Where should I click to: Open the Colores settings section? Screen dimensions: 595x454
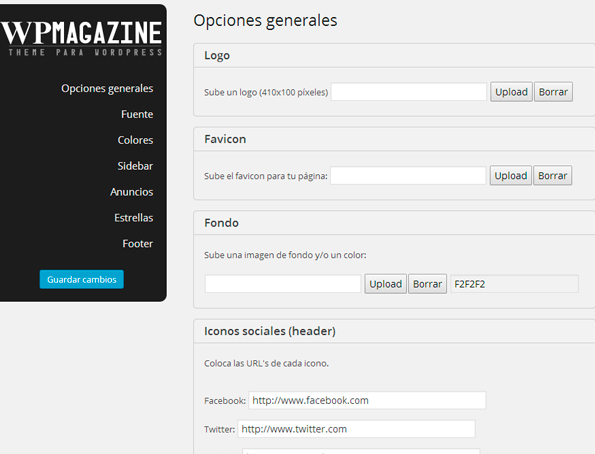135,140
